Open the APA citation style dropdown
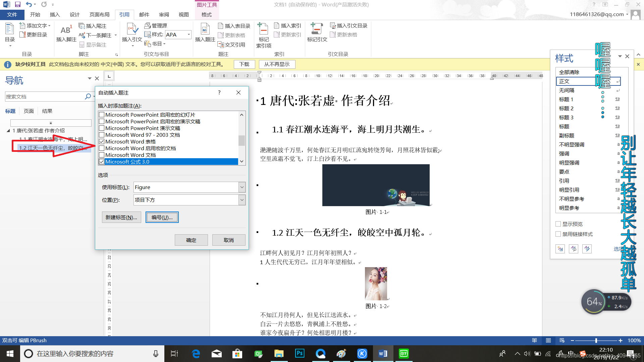The height and width of the screenshot is (362, 644). pos(188,35)
